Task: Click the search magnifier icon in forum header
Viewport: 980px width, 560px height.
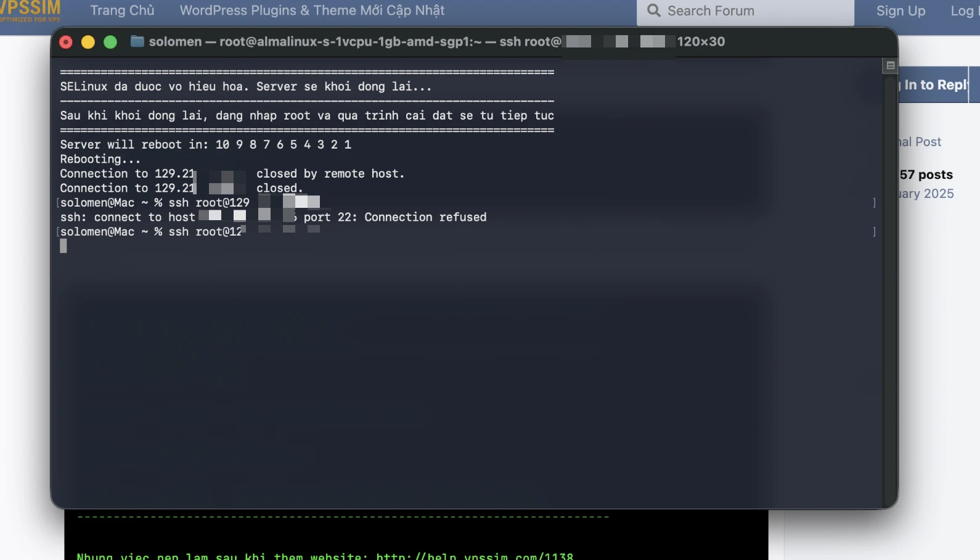Action: pos(654,10)
